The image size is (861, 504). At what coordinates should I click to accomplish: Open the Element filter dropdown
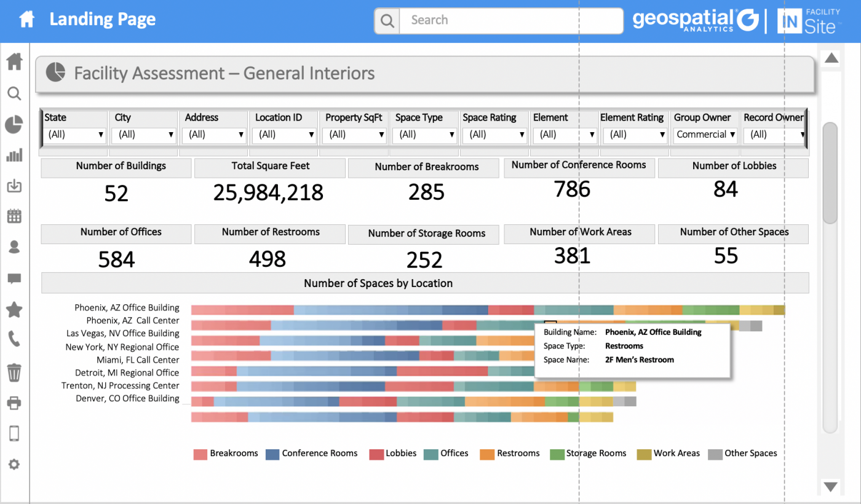[565, 135]
